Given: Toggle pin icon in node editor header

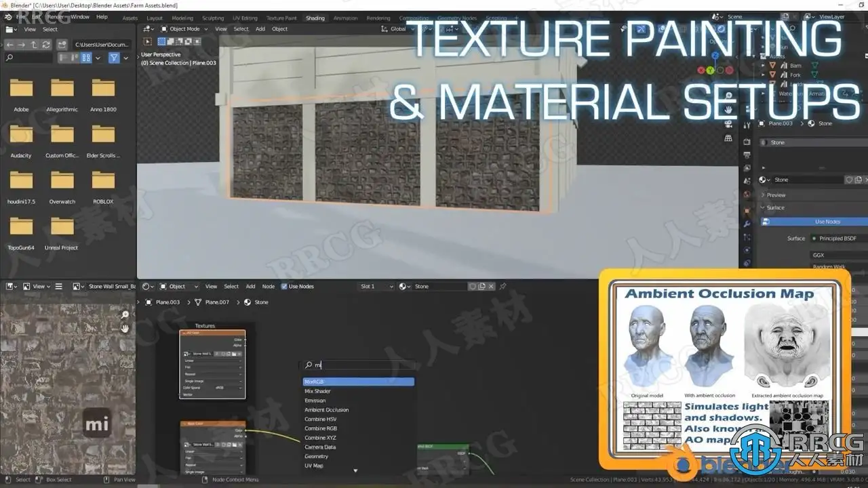Looking at the screenshot, I should [x=502, y=287].
